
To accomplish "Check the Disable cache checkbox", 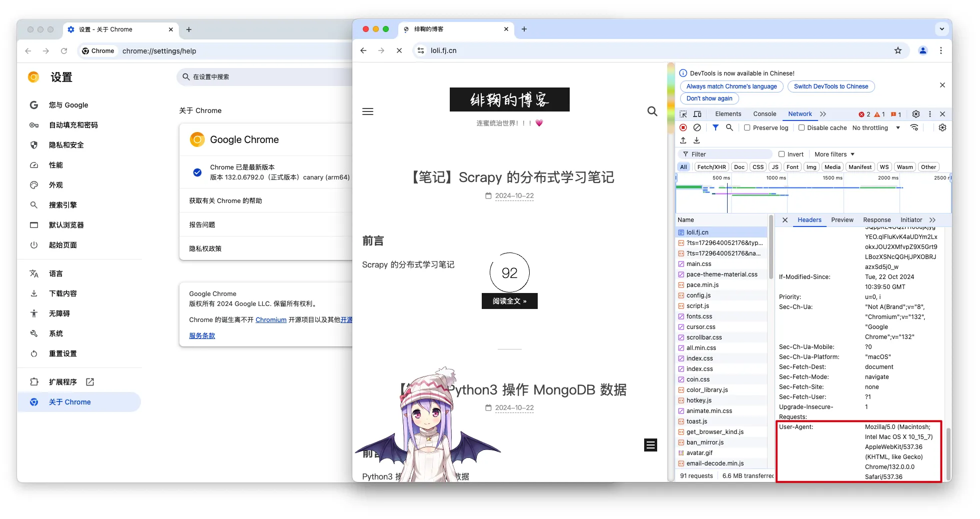I will pyautogui.click(x=802, y=127).
